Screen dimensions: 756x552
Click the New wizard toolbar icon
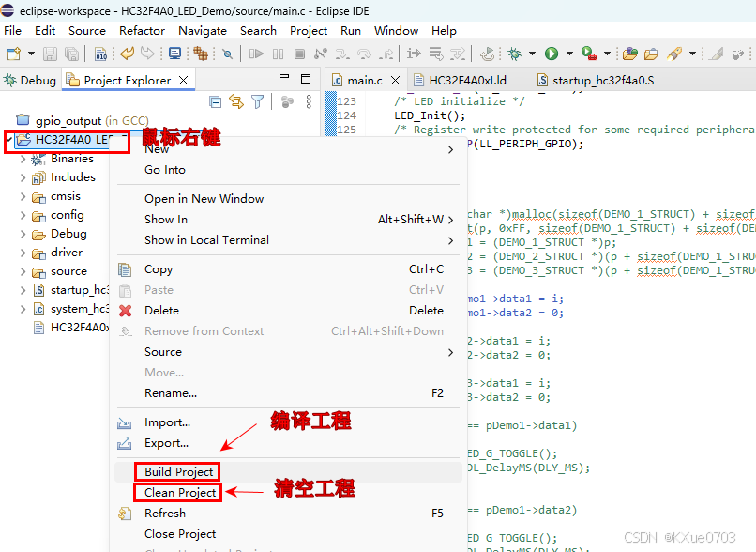(x=13, y=54)
